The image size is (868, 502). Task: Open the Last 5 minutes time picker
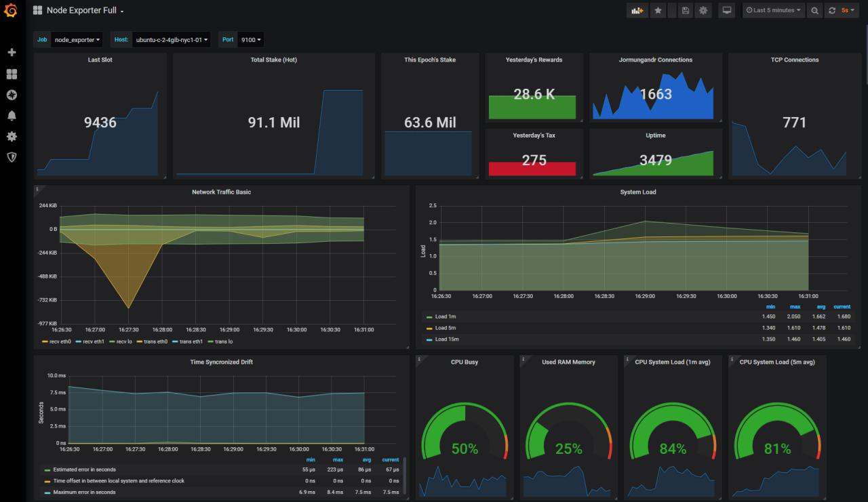click(x=772, y=10)
